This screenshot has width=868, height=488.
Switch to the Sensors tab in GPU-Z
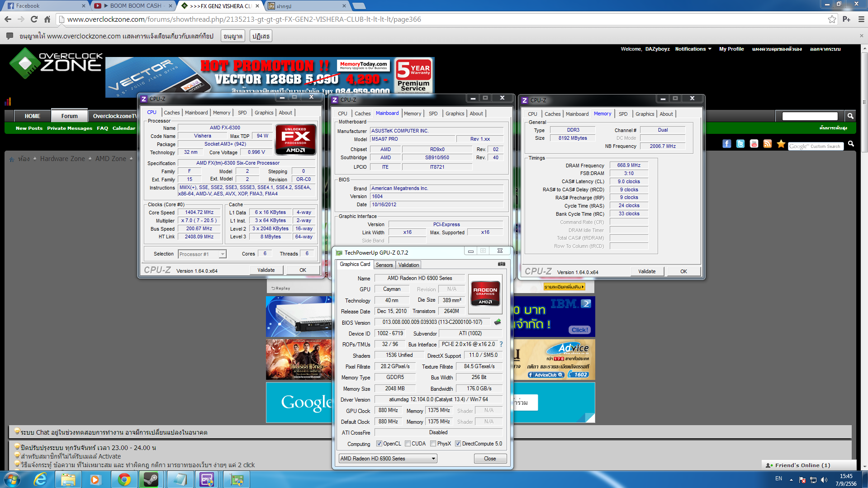point(384,265)
